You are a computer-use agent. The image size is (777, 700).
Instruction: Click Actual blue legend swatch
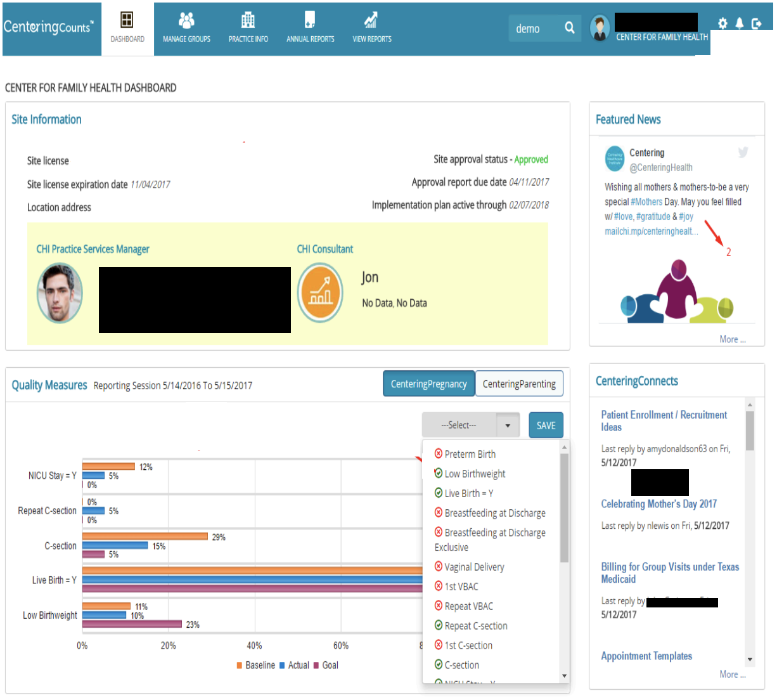(282, 665)
